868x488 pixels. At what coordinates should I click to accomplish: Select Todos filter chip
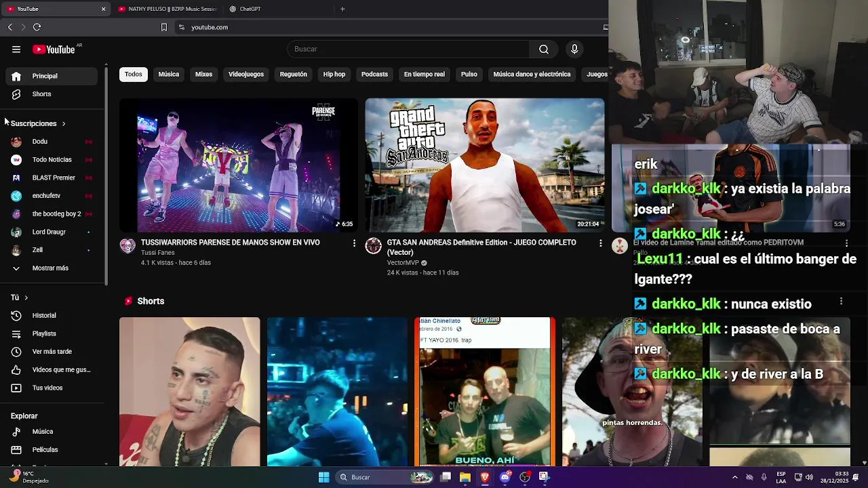[134, 74]
